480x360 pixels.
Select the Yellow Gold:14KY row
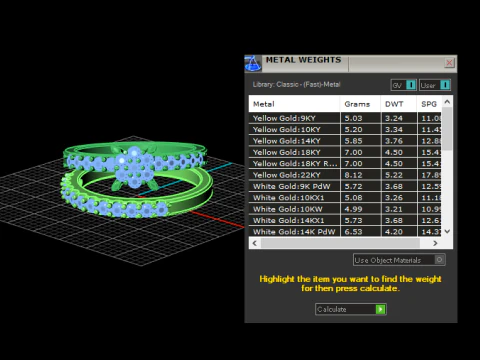(x=345, y=141)
